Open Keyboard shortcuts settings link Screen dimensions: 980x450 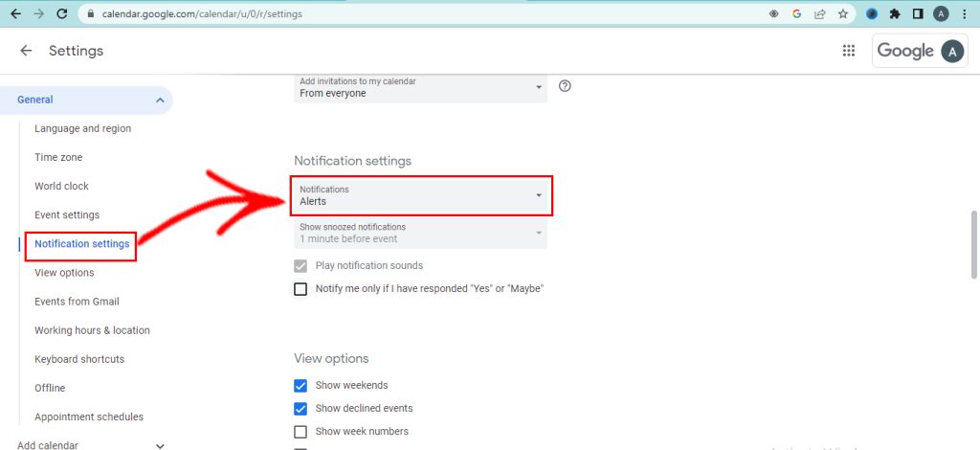coord(79,359)
